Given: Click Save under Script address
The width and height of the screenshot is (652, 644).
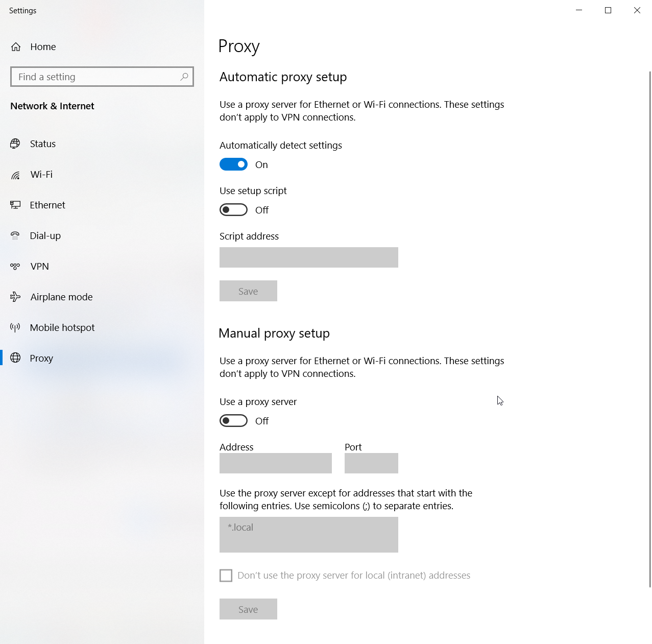Looking at the screenshot, I should (248, 291).
